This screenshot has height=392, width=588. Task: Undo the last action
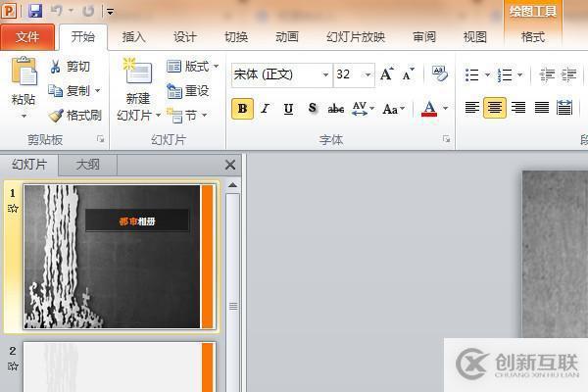click(57, 11)
